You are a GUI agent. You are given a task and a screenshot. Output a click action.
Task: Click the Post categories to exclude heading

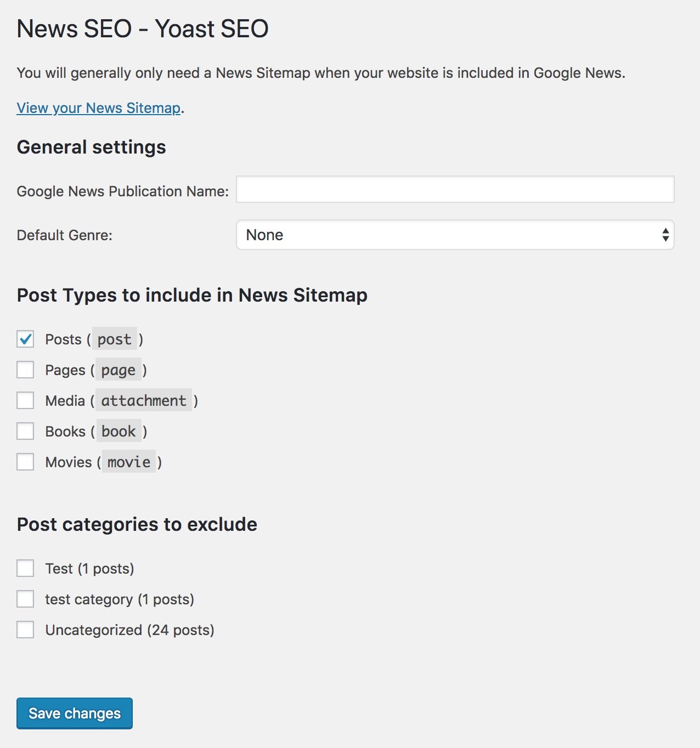(137, 524)
